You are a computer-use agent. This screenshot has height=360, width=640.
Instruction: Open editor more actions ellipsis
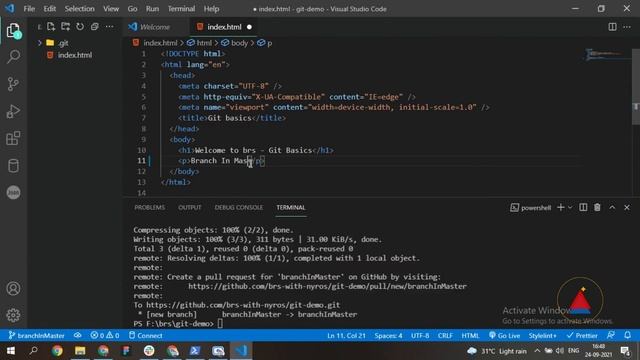[x=627, y=27]
